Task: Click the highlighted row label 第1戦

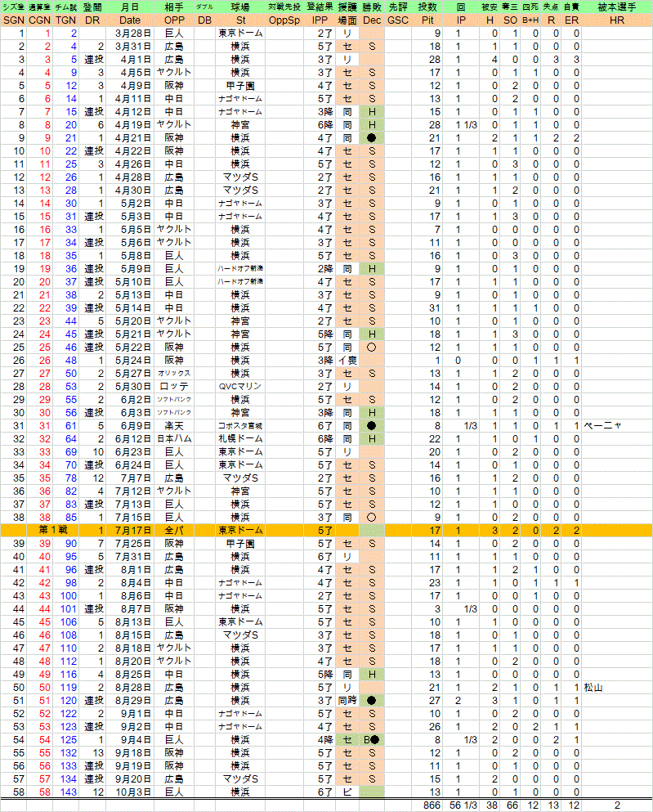Action: 53,530
